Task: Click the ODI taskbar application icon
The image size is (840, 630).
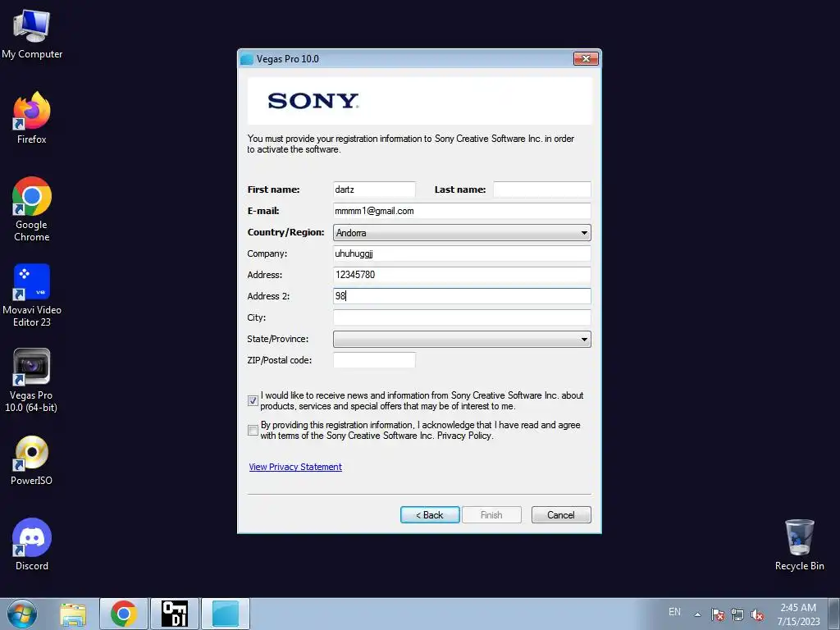Action: pos(175,614)
